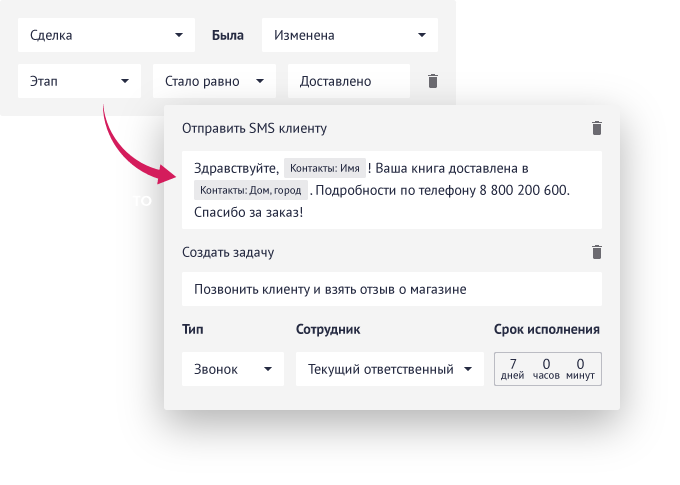Expand the Изменена dropdown
Image resolution: width=680 pixels, height=485 pixels.
349,36
